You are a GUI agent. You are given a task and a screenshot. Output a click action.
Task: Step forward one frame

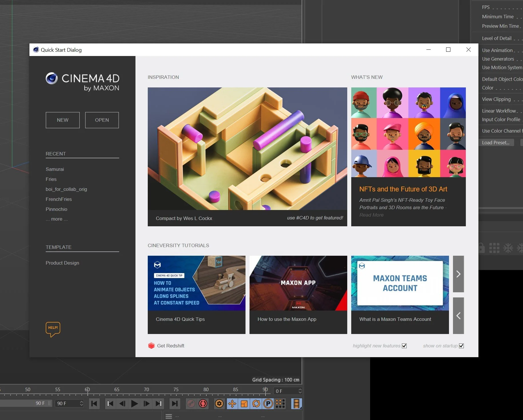pyautogui.click(x=147, y=403)
